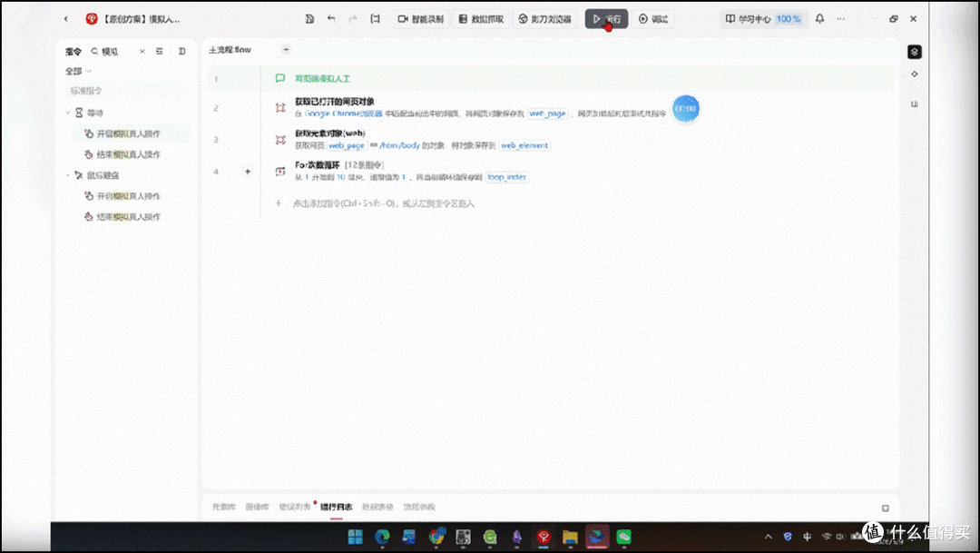980x553 pixels.
Task: Open Google Chrome from taskbar
Action: click(x=436, y=537)
